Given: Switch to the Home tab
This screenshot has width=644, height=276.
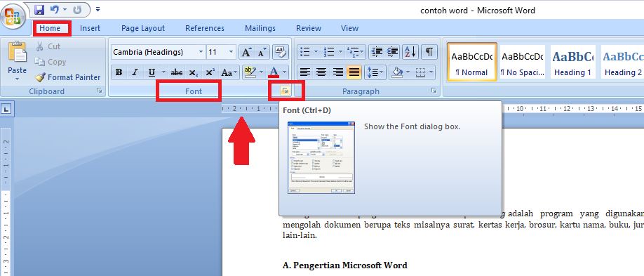Looking at the screenshot, I should click(50, 28).
